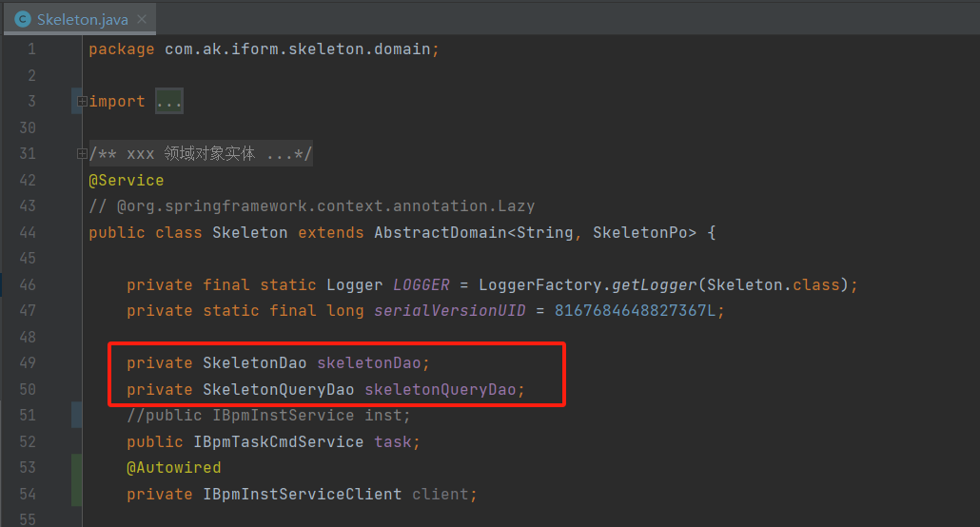This screenshot has height=527, width=980.
Task: Click the @Autowired annotation
Action: click(173, 468)
